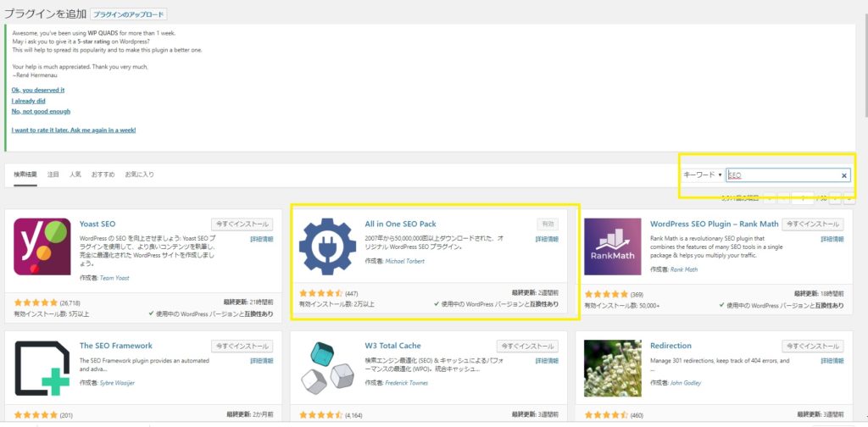This screenshot has height=427, width=868.
Task: Install Yoast SEO with 今すぐインストール
Action: pyautogui.click(x=242, y=224)
